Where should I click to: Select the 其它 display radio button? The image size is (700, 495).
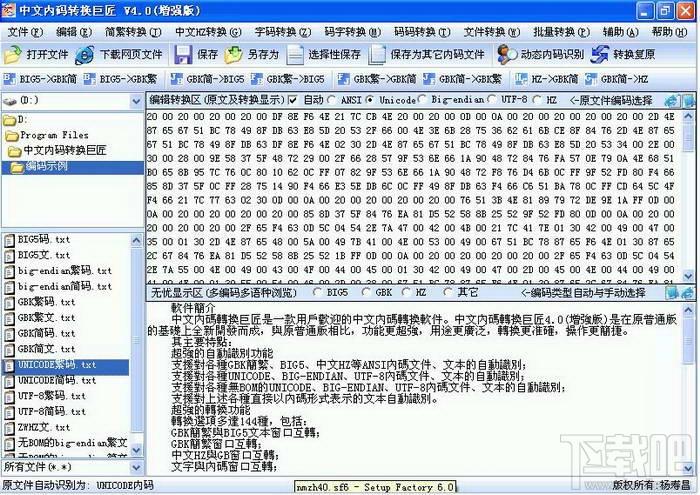(x=447, y=292)
